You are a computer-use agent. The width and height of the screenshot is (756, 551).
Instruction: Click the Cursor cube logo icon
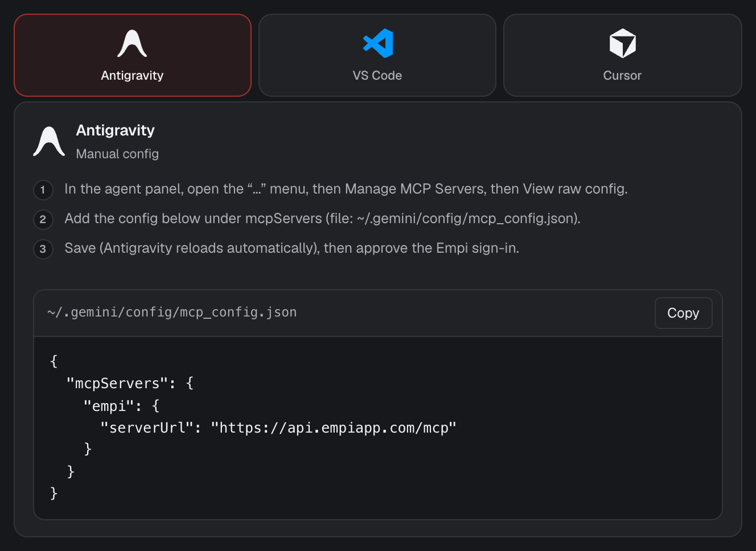point(622,43)
